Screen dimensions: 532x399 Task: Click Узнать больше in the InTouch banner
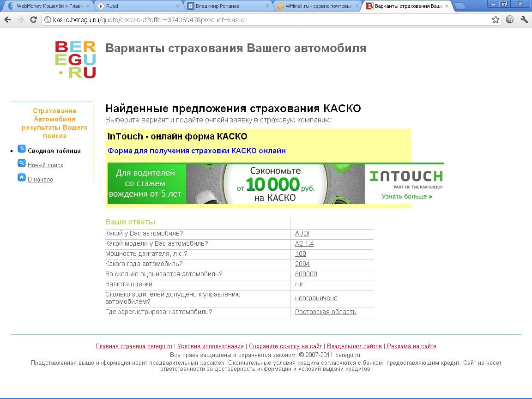pos(407,196)
